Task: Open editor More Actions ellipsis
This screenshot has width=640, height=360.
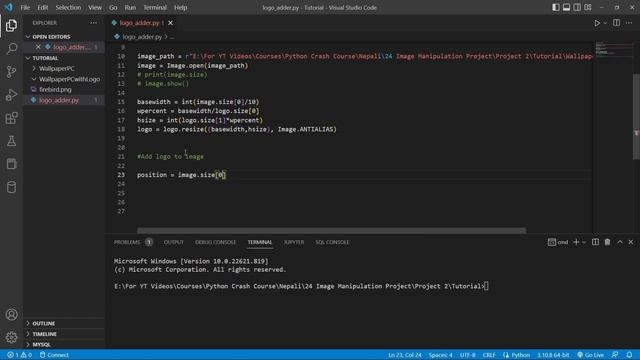Action: click(x=629, y=23)
